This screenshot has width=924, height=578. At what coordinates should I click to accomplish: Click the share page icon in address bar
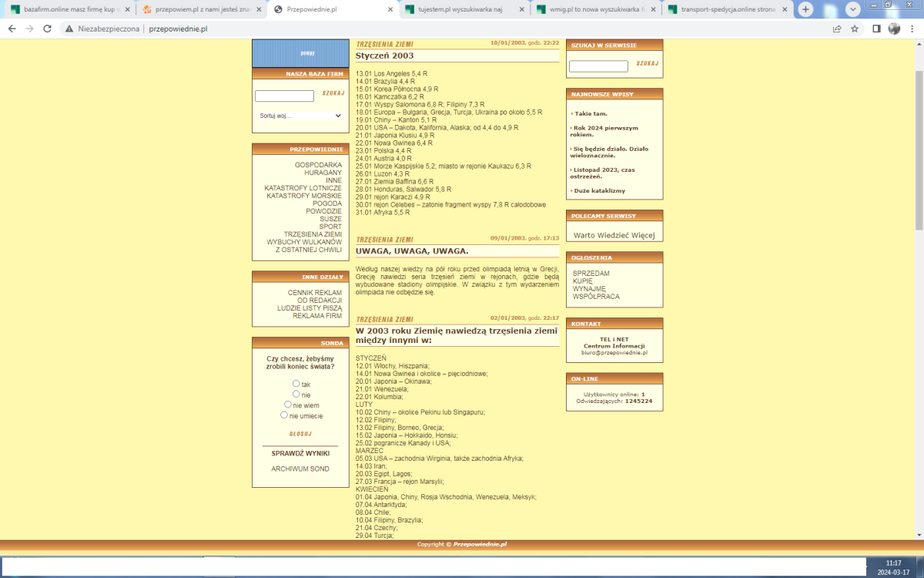[837, 29]
